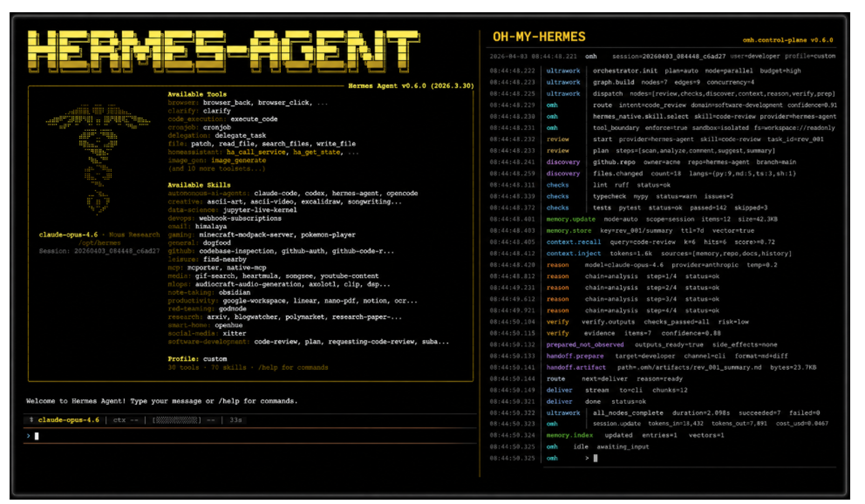
Task: Click the caduceus ASCII art logo
Action: pyautogui.click(x=98, y=159)
